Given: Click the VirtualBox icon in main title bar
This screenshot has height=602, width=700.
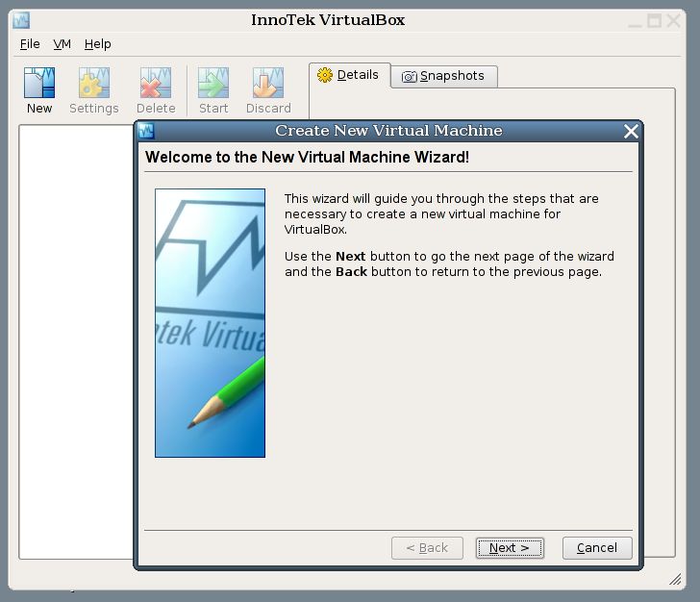Looking at the screenshot, I should coord(21,20).
